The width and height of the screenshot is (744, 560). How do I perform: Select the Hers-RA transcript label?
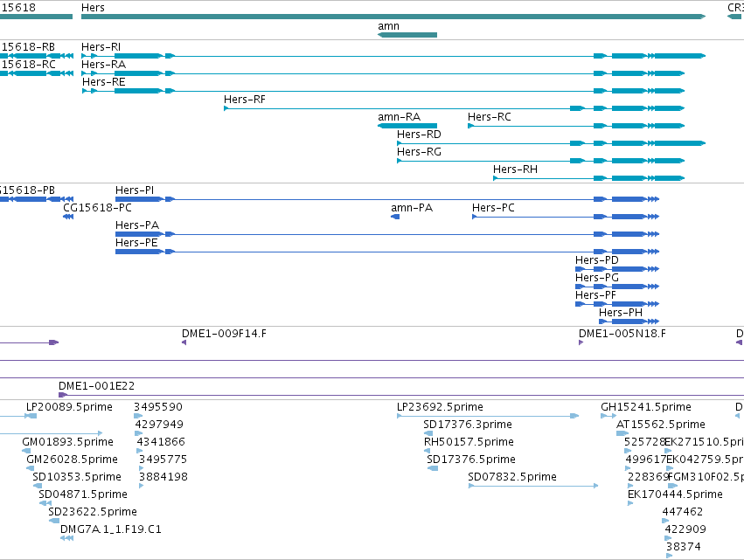pos(103,65)
